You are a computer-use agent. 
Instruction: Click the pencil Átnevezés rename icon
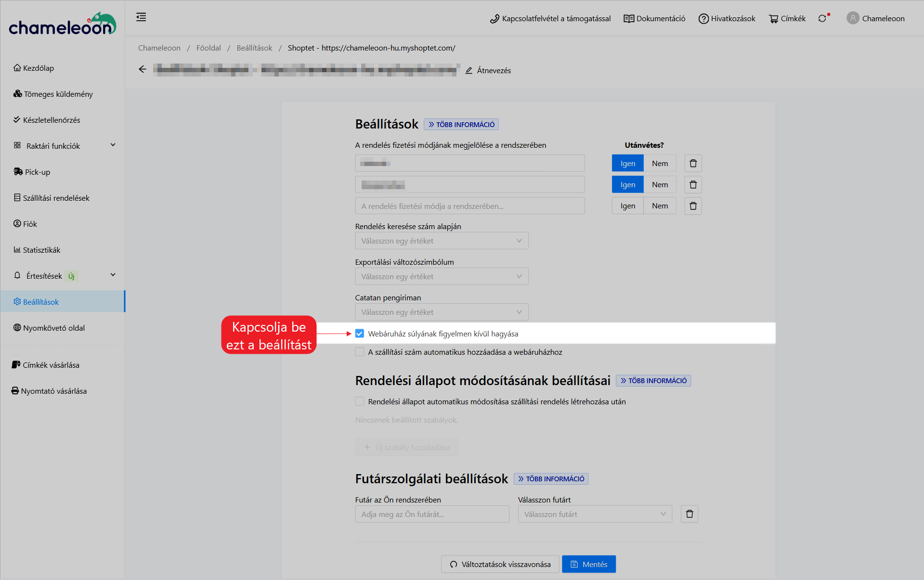pyautogui.click(x=469, y=70)
